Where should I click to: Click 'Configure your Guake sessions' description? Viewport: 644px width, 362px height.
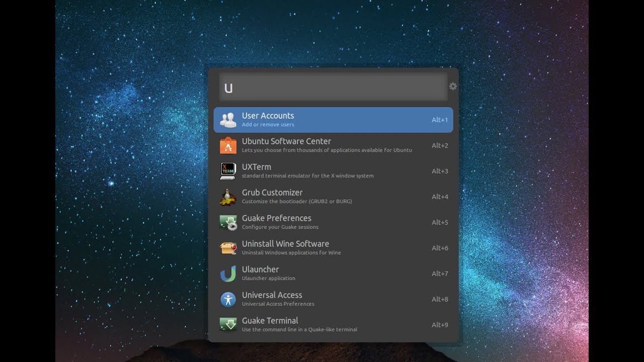tap(280, 227)
